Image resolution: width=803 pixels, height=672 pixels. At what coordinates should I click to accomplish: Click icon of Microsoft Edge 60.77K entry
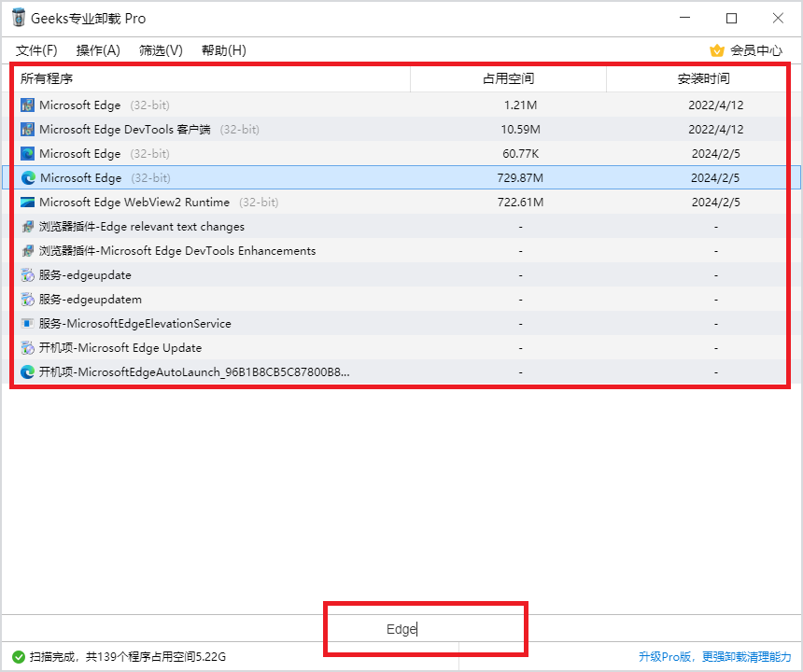(x=27, y=154)
